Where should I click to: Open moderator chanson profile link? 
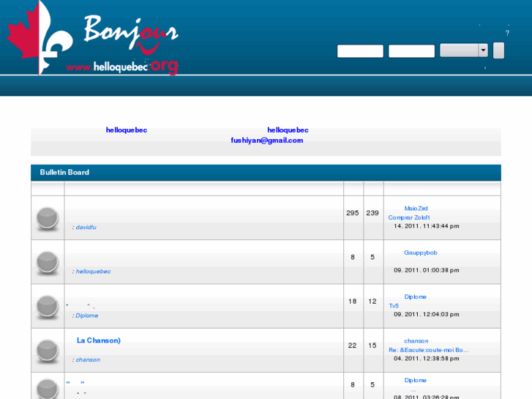pyautogui.click(x=88, y=359)
